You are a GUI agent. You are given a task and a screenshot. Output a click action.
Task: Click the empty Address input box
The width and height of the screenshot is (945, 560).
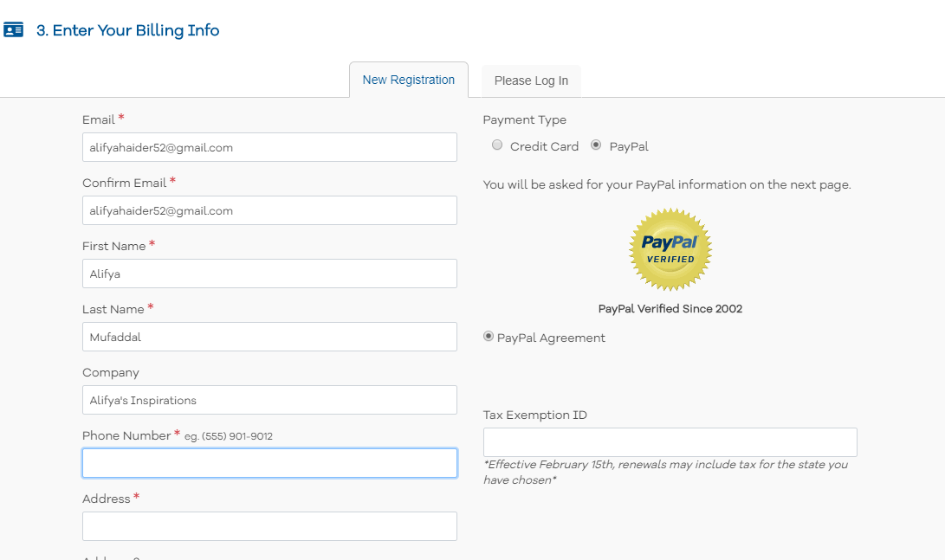click(269, 526)
